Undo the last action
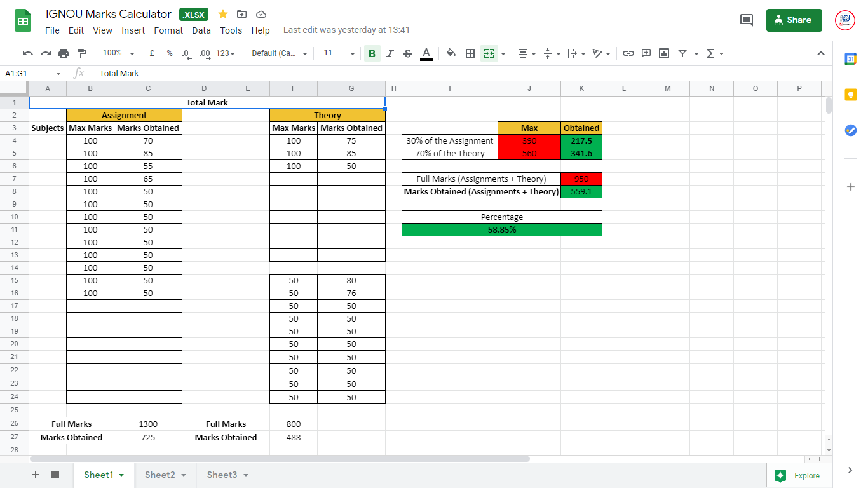 [27, 53]
